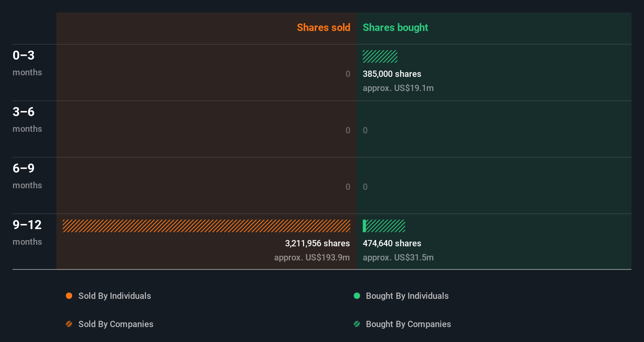Image resolution: width=644 pixels, height=342 pixels.
Task: Click the zero shares bought in 6–9 months
Action: (365, 187)
